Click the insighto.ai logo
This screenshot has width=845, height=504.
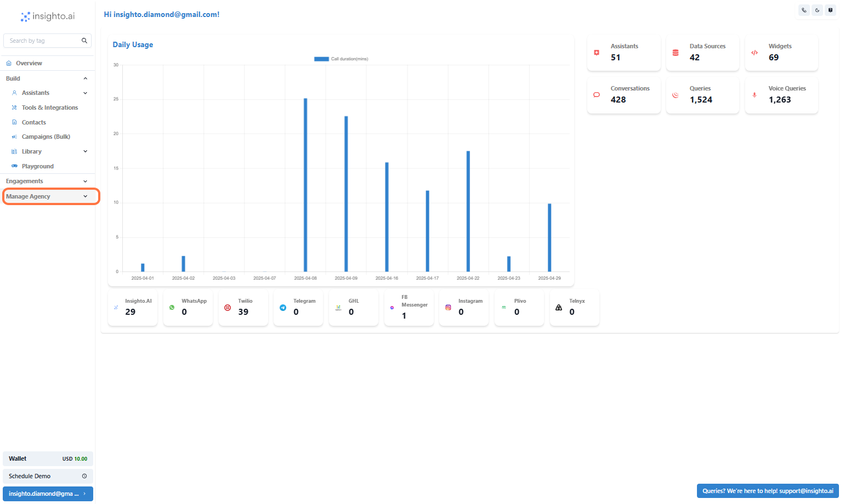tap(48, 16)
